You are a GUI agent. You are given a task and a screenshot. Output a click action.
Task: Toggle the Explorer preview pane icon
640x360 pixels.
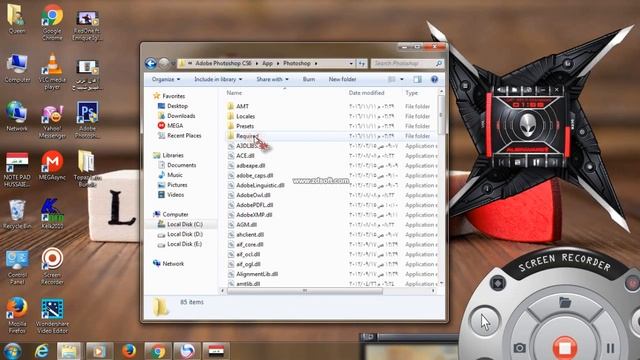tap(417, 79)
